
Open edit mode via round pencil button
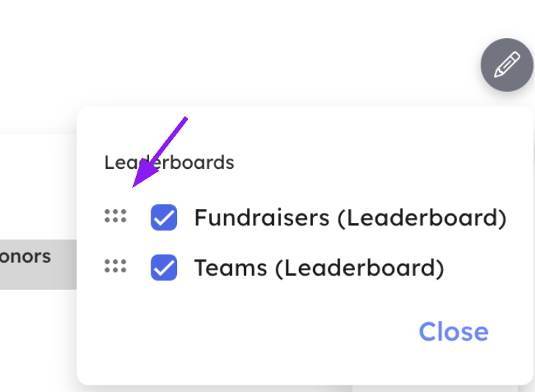point(506,65)
